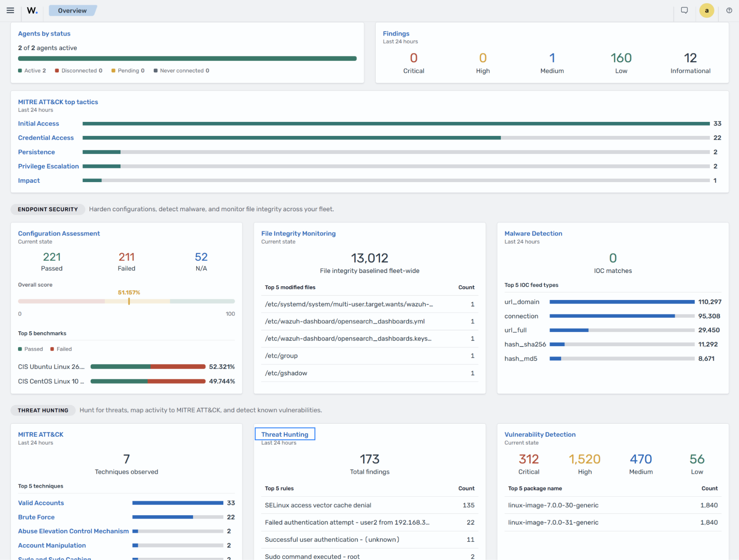
Task: Select the /etc/group modified file row
Action: click(x=370, y=356)
